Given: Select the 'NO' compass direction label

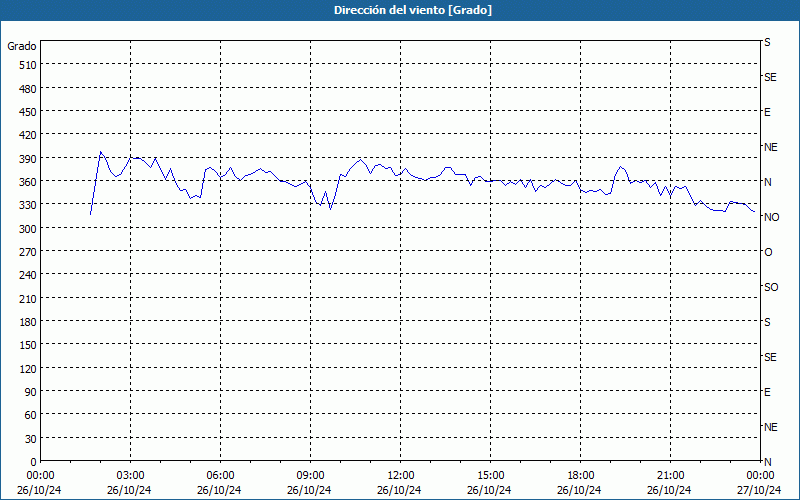Looking at the screenshot, I should point(771,218).
